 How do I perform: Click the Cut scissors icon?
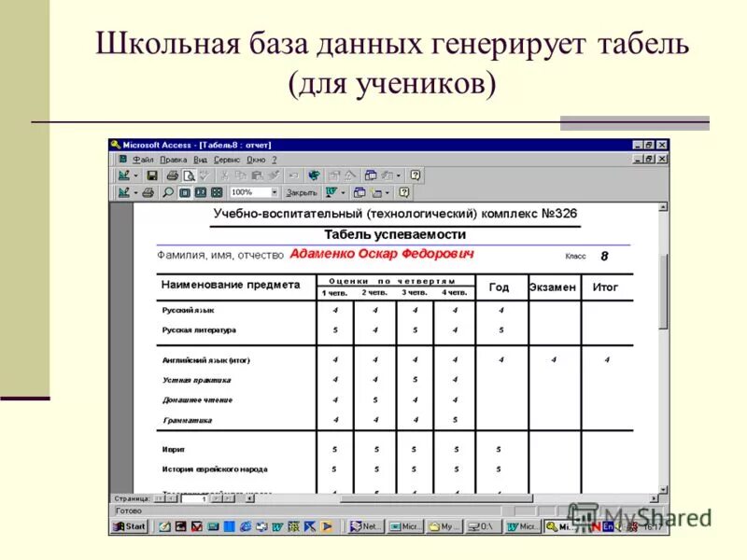click(x=224, y=175)
